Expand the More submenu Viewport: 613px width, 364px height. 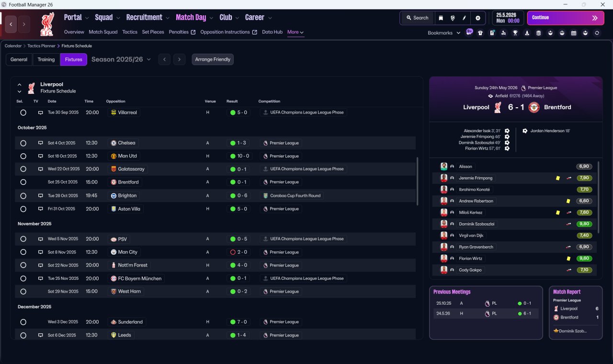pyautogui.click(x=295, y=32)
